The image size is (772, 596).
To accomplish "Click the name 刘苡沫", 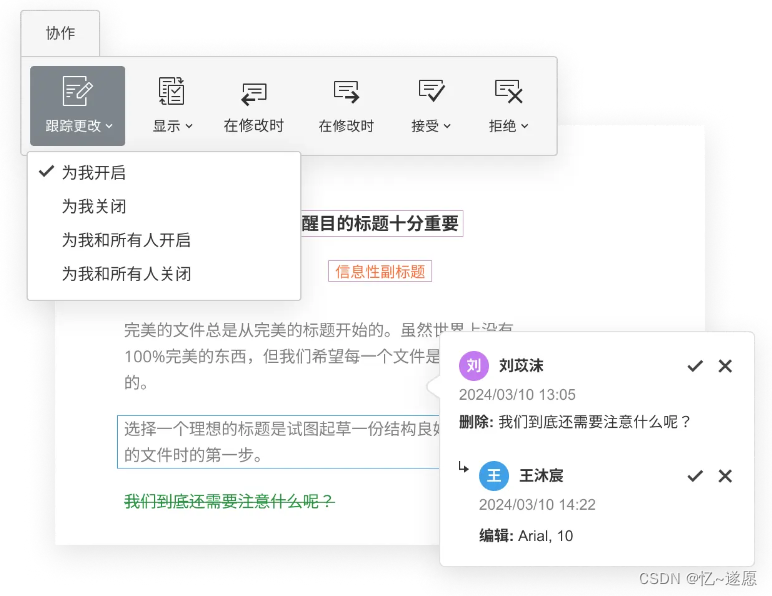I will click(521, 366).
